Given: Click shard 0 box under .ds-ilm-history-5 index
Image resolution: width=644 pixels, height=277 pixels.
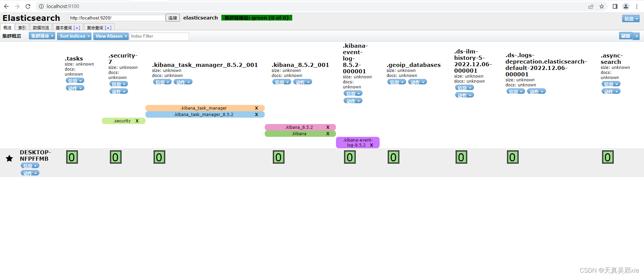Looking at the screenshot, I should [x=461, y=157].
